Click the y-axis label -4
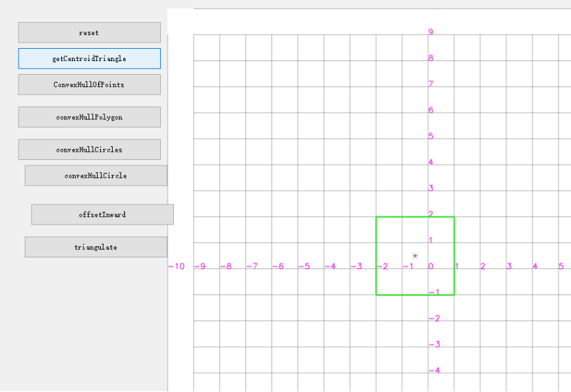571x392 pixels. (434, 371)
